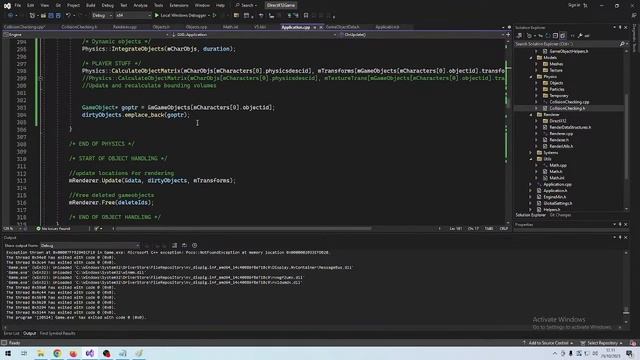This screenshot has height=360, width=640.
Task: Click the Search button in title bar
Action: [x=246, y=5]
